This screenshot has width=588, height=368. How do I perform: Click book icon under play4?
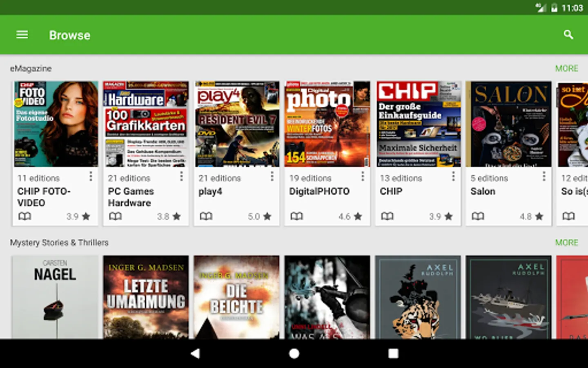click(x=206, y=216)
